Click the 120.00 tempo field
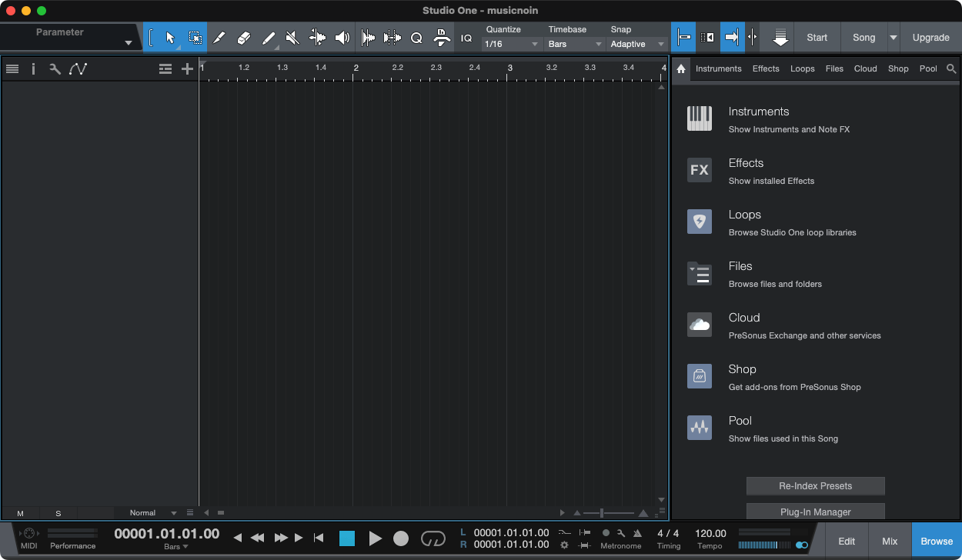This screenshot has width=962, height=560. point(710,533)
